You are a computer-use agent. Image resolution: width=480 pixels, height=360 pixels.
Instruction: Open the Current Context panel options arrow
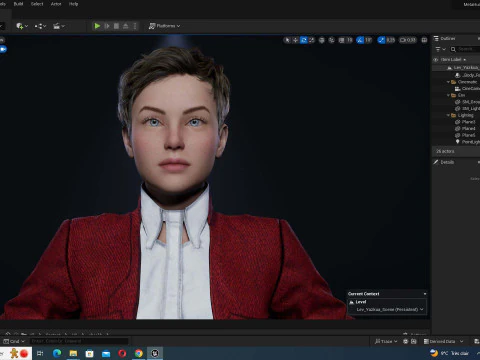point(425,294)
